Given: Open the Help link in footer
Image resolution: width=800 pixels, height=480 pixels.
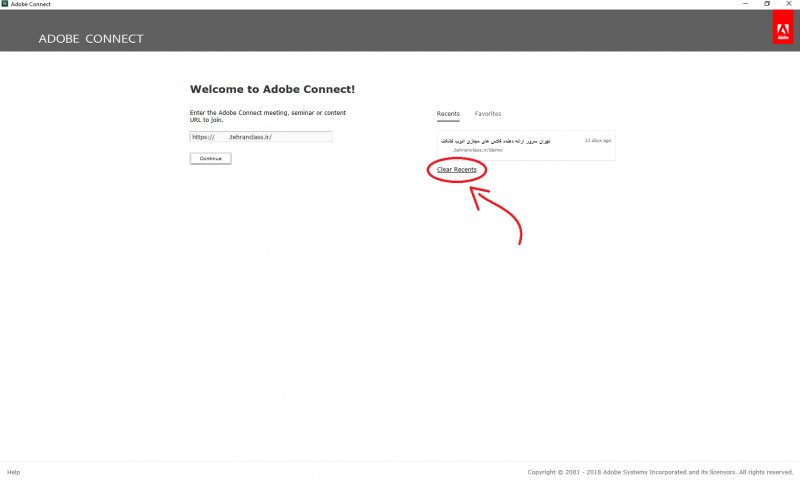Looking at the screenshot, I should pyautogui.click(x=13, y=472).
